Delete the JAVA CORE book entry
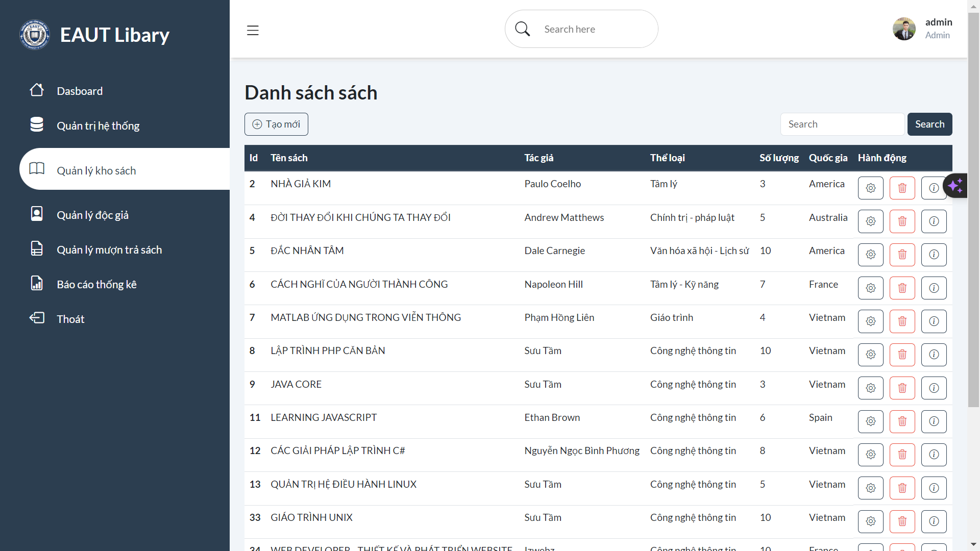Viewport: 980px width, 551px height. (x=902, y=388)
